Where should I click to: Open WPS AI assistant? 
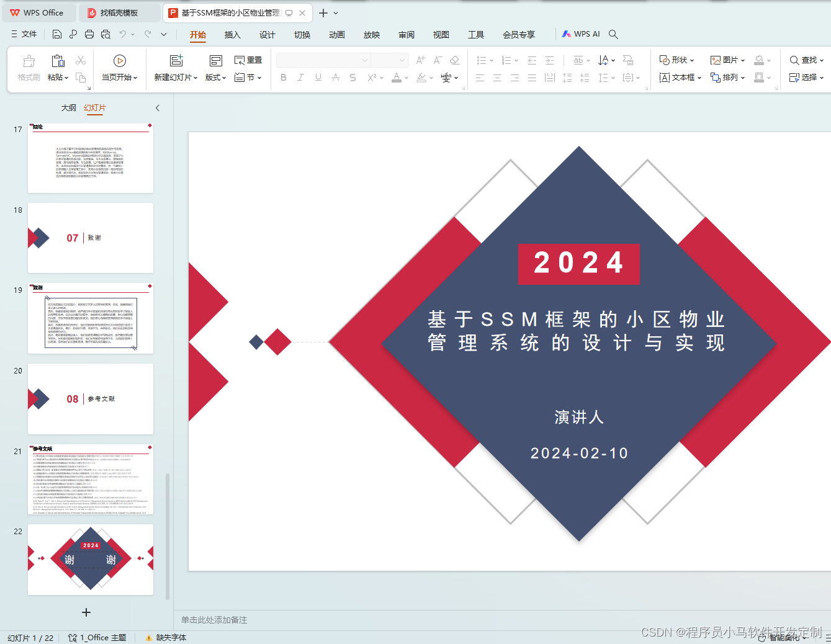pos(580,34)
